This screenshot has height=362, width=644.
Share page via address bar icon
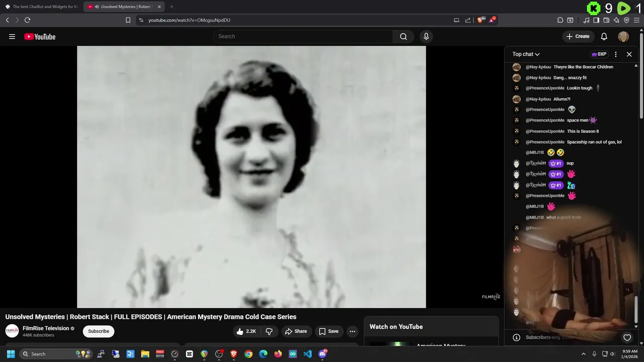pos(468,20)
